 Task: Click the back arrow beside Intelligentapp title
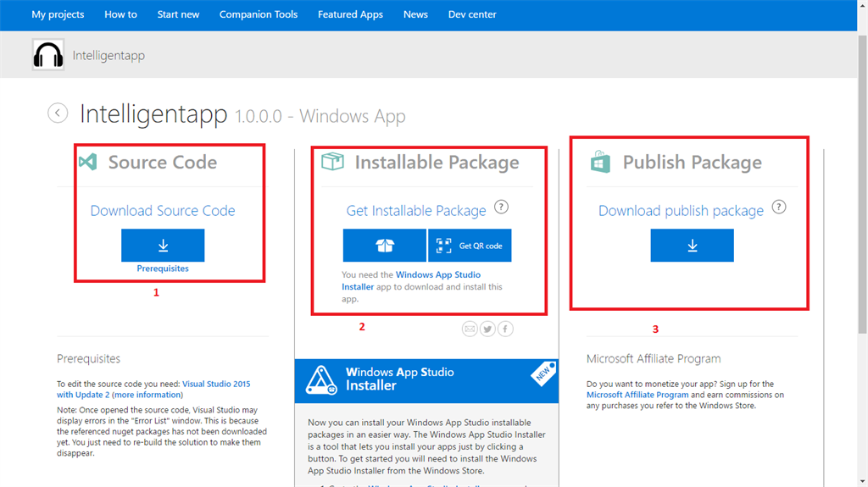[x=58, y=113]
